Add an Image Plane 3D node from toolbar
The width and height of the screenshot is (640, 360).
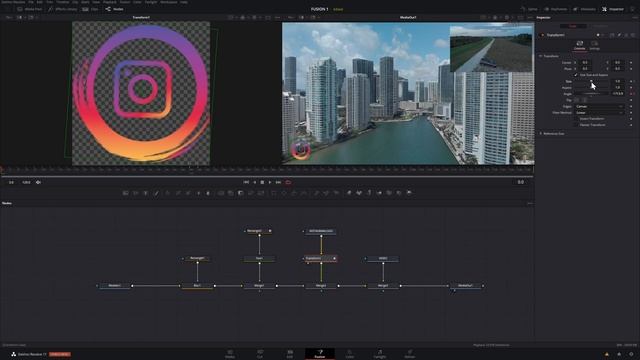pyautogui.click(x=349, y=193)
